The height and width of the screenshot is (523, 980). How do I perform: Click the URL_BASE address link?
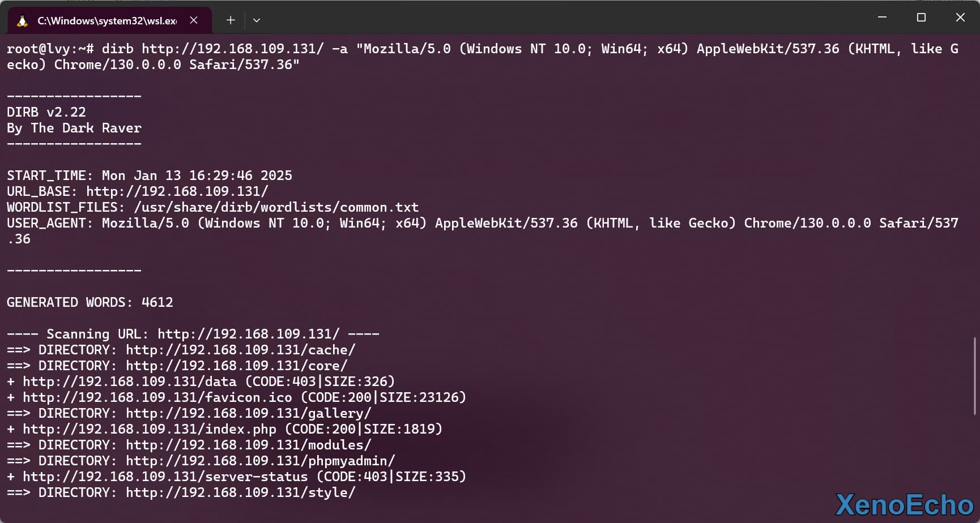click(x=177, y=191)
